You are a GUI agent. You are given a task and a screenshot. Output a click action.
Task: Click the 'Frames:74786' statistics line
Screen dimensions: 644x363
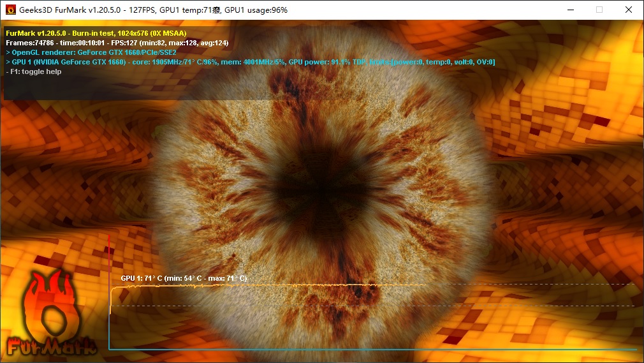[117, 43]
